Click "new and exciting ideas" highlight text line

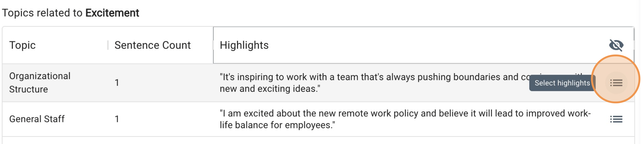click(270, 89)
